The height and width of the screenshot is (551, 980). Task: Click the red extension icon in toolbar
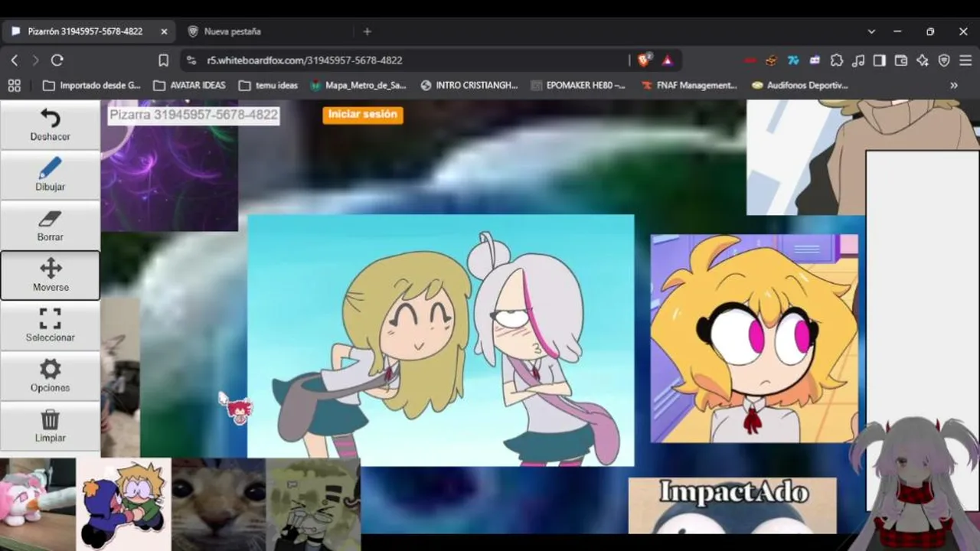tap(750, 60)
